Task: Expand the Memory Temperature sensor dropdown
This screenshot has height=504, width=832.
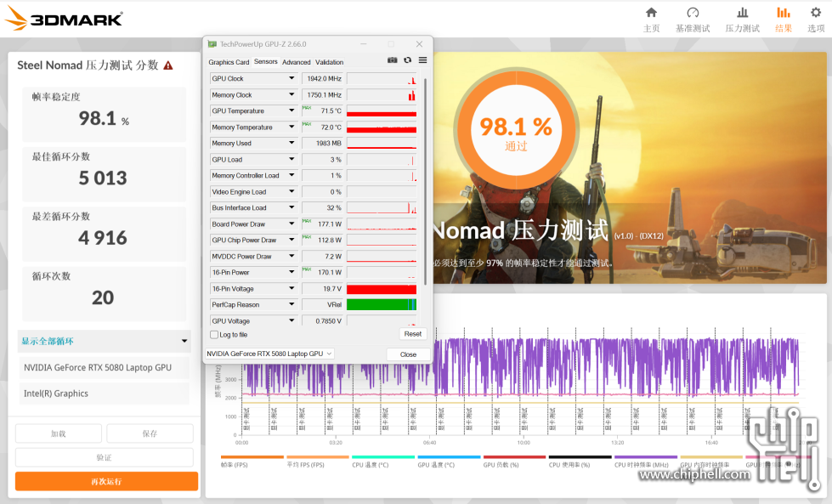Action: (291, 127)
